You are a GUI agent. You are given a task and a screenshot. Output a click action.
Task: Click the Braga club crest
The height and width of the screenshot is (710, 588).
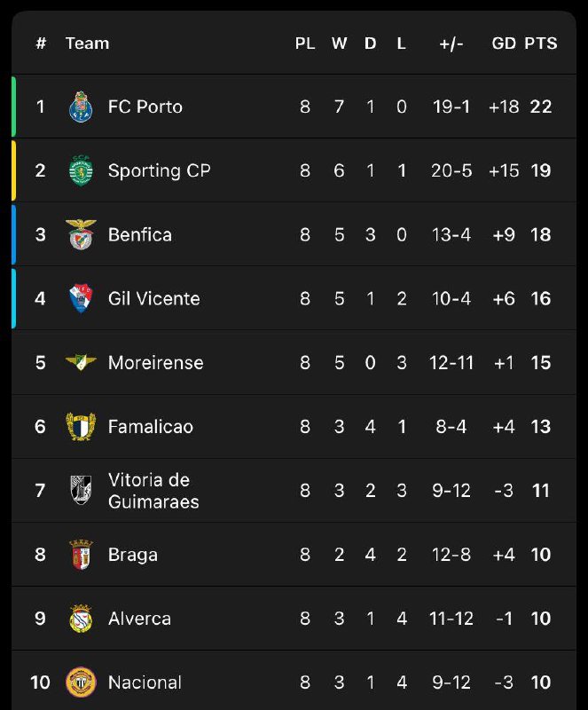tap(81, 555)
